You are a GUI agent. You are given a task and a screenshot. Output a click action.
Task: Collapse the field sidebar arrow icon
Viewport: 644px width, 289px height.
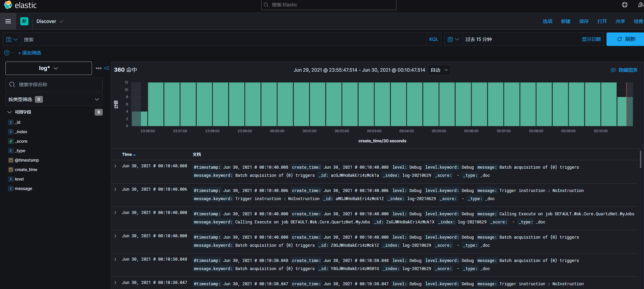coord(107,68)
